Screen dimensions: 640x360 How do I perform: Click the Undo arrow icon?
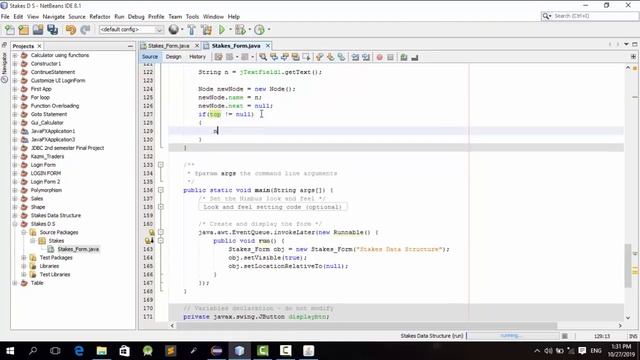point(71,30)
